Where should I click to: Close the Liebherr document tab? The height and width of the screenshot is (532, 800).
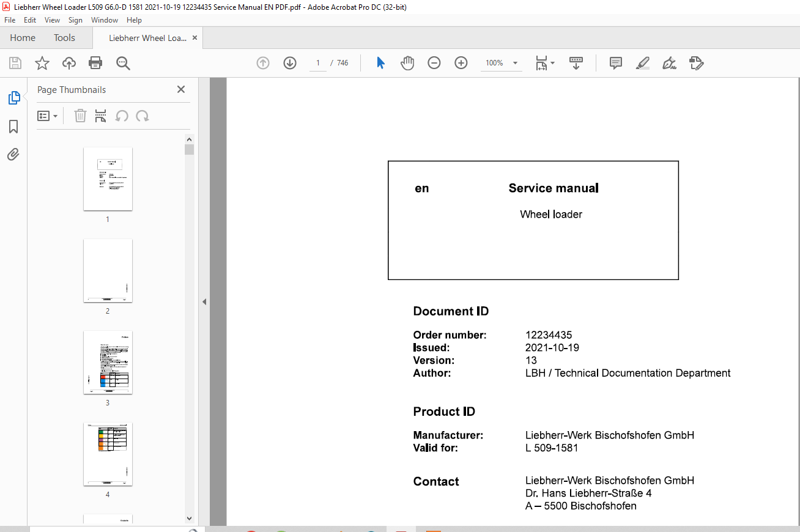click(194, 37)
